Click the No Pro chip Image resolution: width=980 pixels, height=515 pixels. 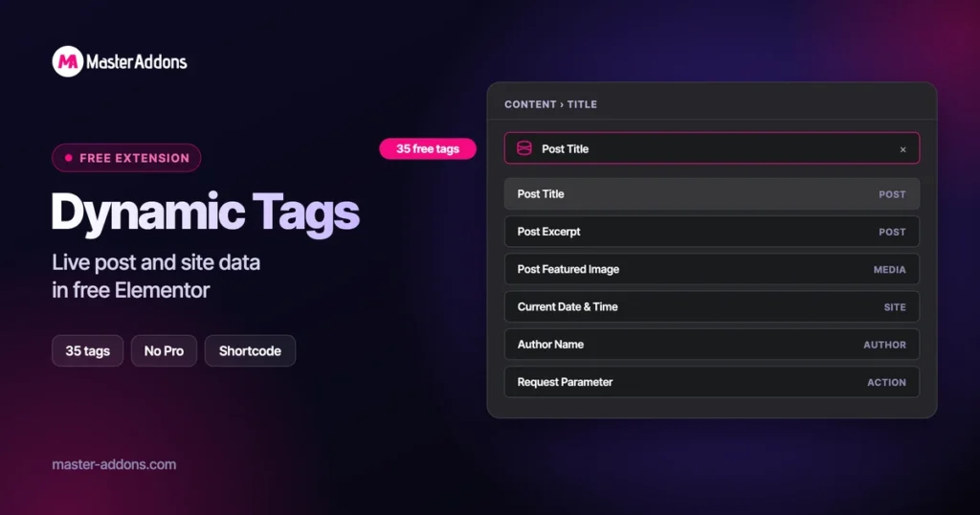(x=164, y=350)
